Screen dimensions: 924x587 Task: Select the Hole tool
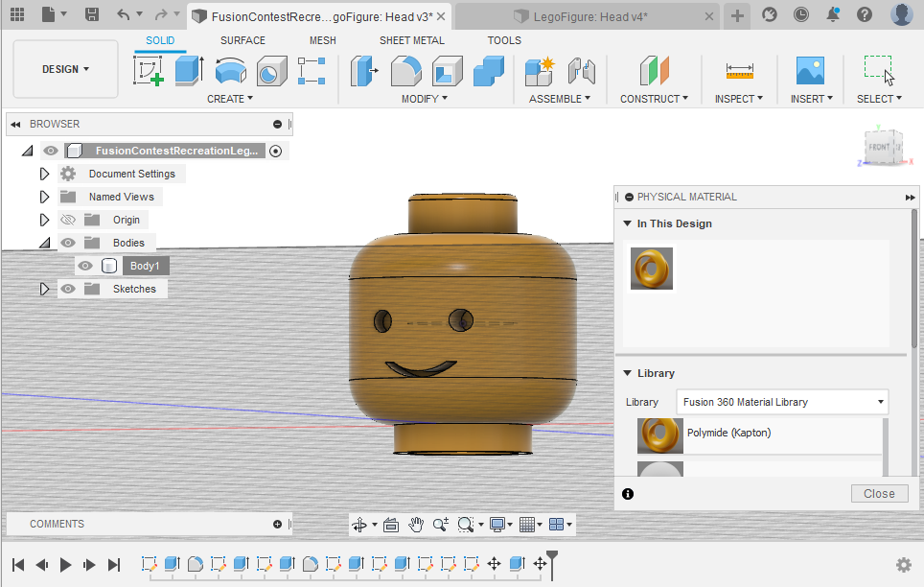[271, 71]
